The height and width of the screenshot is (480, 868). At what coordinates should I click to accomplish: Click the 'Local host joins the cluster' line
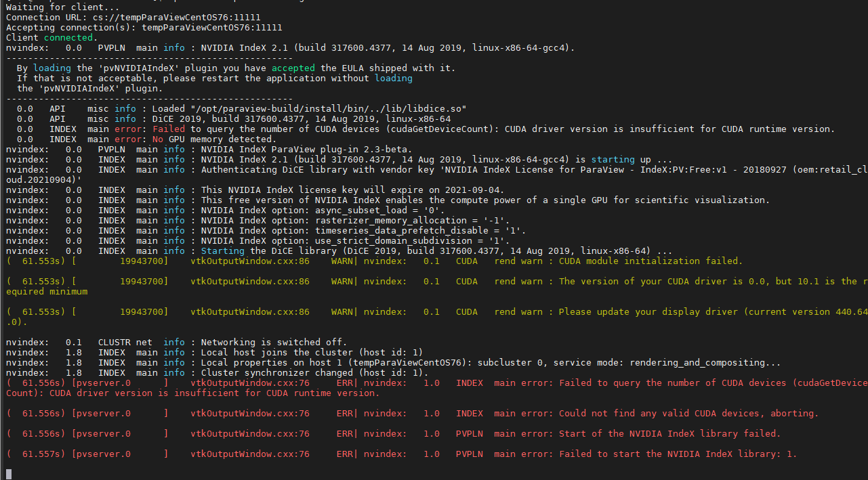215,352
